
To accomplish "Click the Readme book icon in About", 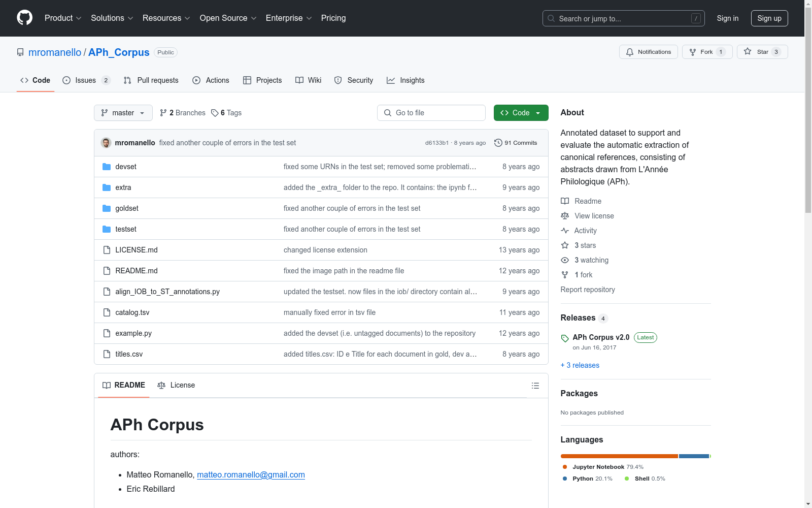I will pyautogui.click(x=565, y=201).
